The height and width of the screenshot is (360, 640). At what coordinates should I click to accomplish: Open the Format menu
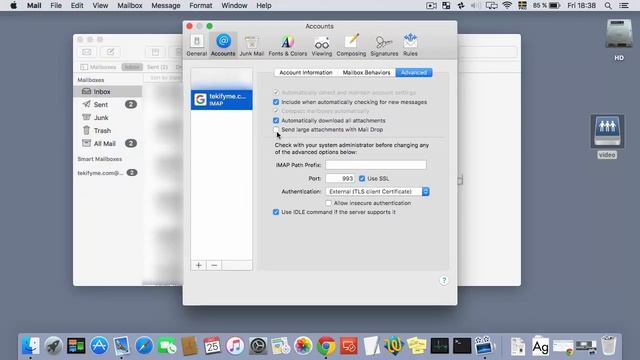point(200,5)
